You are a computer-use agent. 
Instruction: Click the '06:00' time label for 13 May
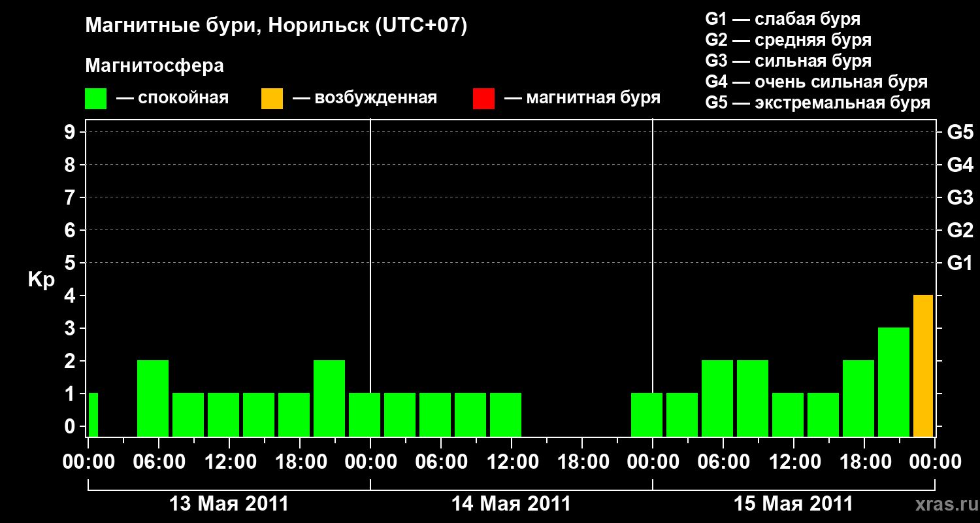pos(159,462)
